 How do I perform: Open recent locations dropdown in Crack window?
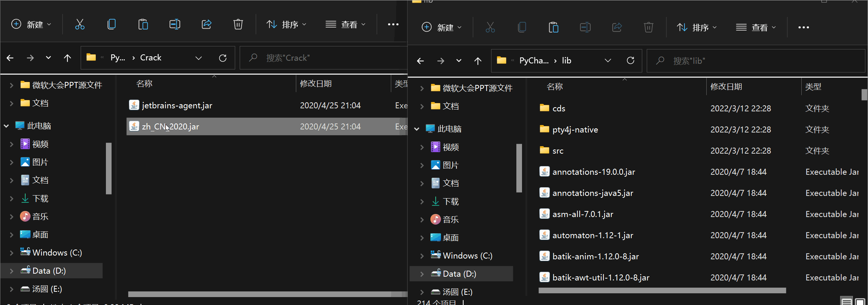pyautogui.click(x=48, y=58)
